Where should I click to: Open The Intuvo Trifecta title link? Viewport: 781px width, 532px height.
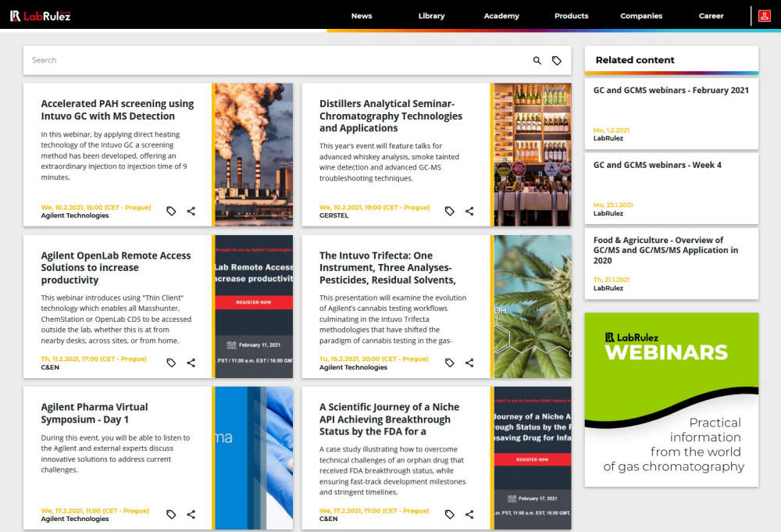coord(387,267)
